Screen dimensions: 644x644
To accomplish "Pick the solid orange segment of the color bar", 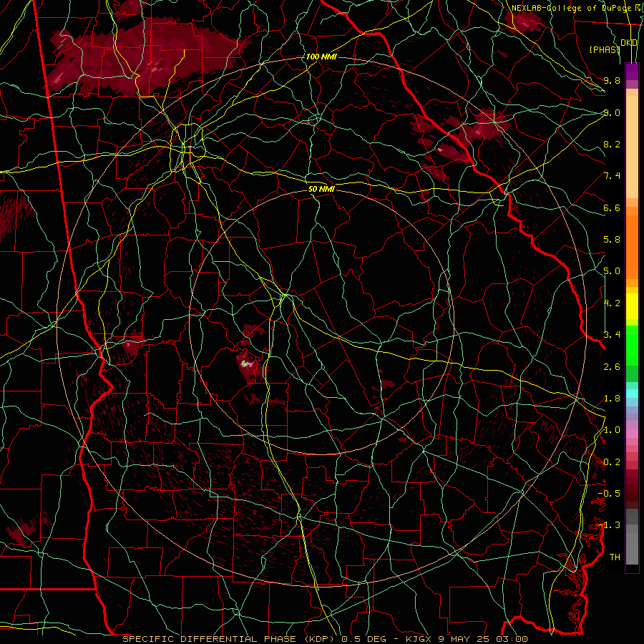I will click(632, 248).
